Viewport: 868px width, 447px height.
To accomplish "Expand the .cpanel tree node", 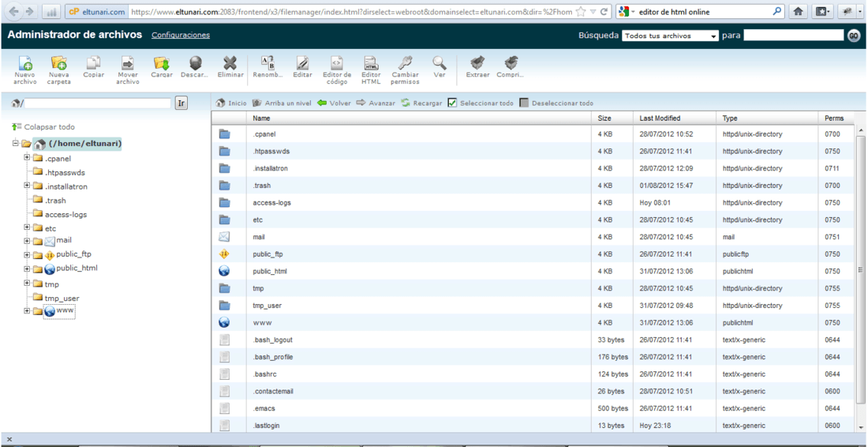I will pyautogui.click(x=27, y=158).
